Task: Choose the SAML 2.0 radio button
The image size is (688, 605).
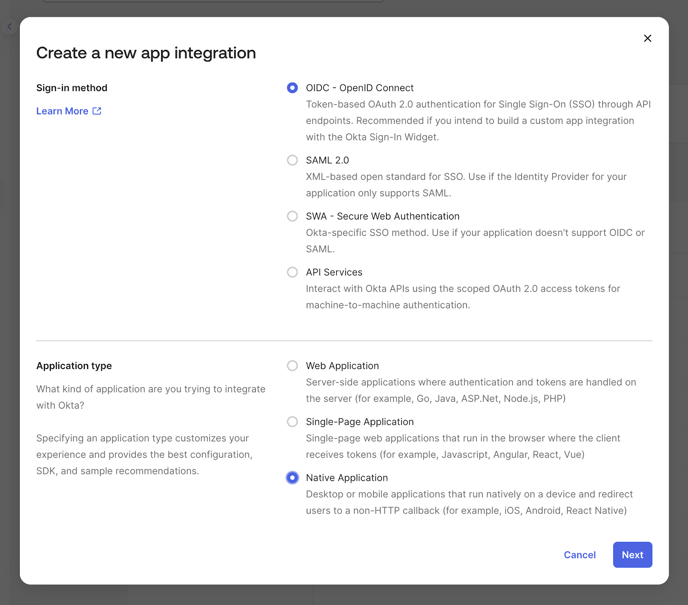Action: pos(292,160)
